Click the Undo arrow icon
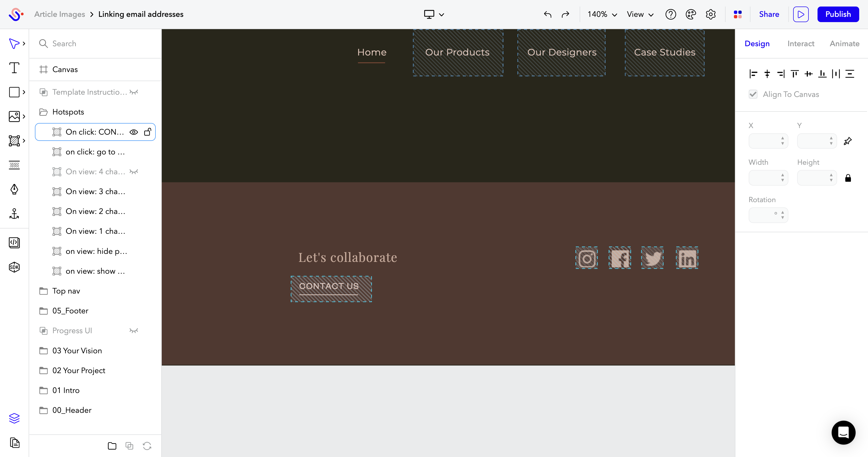 (547, 14)
